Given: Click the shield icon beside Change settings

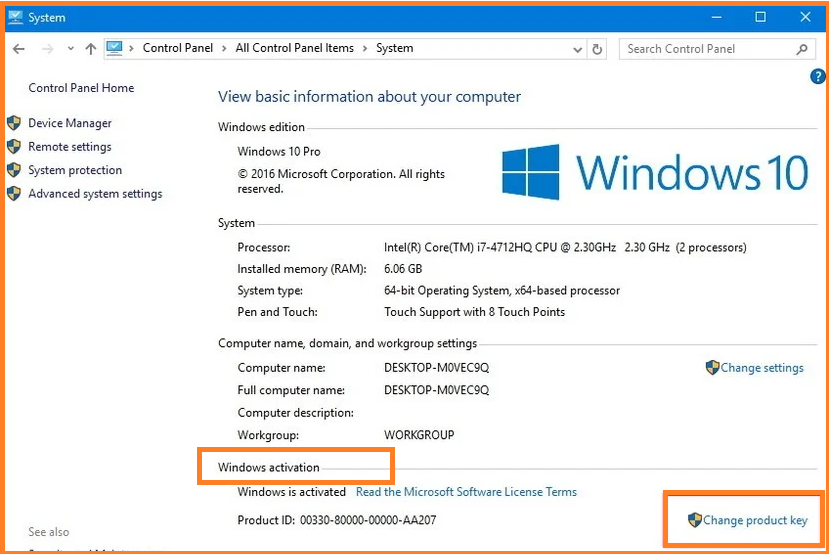Looking at the screenshot, I should pyautogui.click(x=712, y=367).
